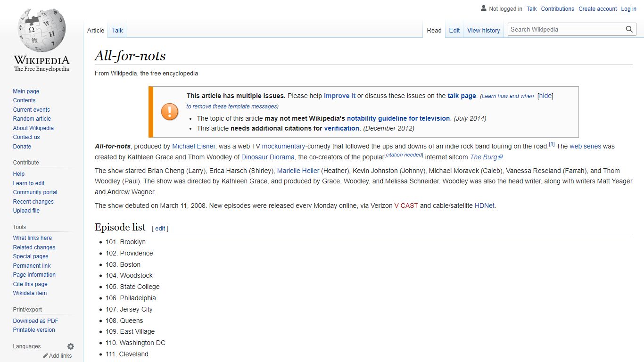Get the Permanent link
Image resolution: width=644 pixels, height=362 pixels.
coord(32,266)
